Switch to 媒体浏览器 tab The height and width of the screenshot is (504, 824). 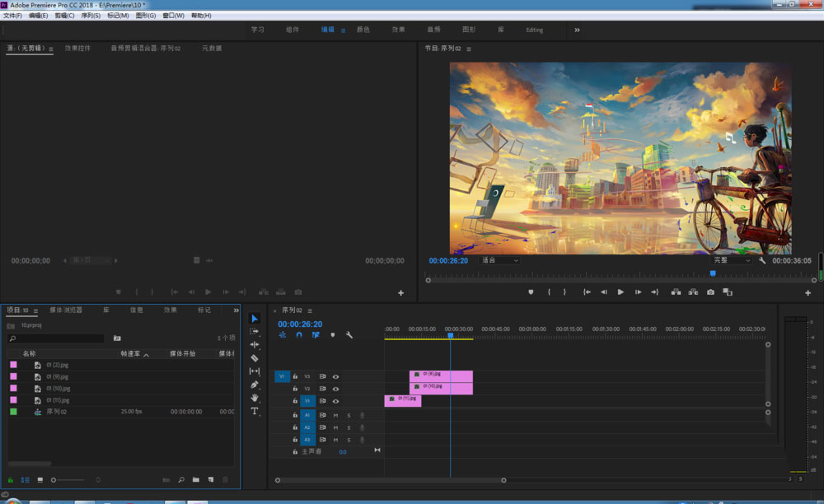pos(66,310)
